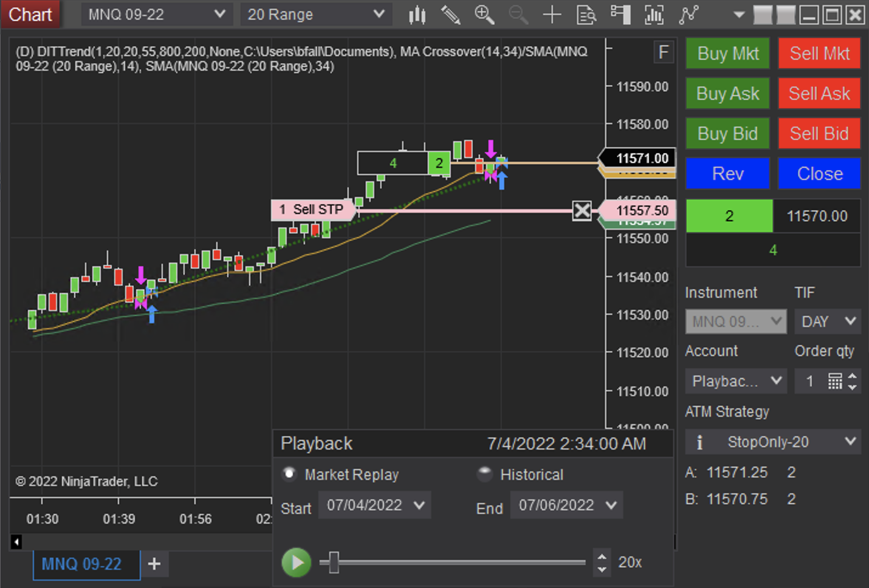Click the 11590.00 price axis label
The height and width of the screenshot is (588, 869).
point(642,86)
